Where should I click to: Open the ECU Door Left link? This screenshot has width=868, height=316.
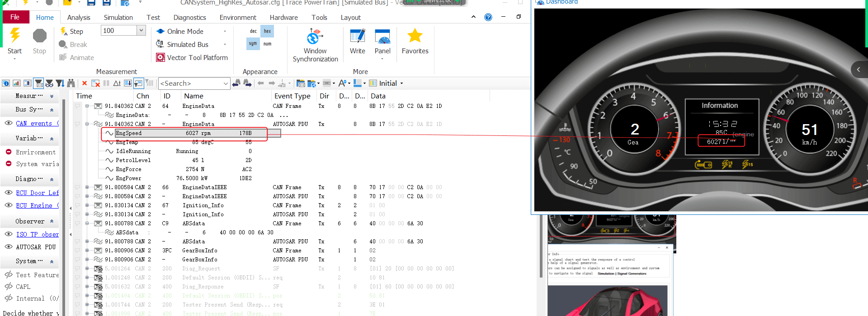[38, 193]
